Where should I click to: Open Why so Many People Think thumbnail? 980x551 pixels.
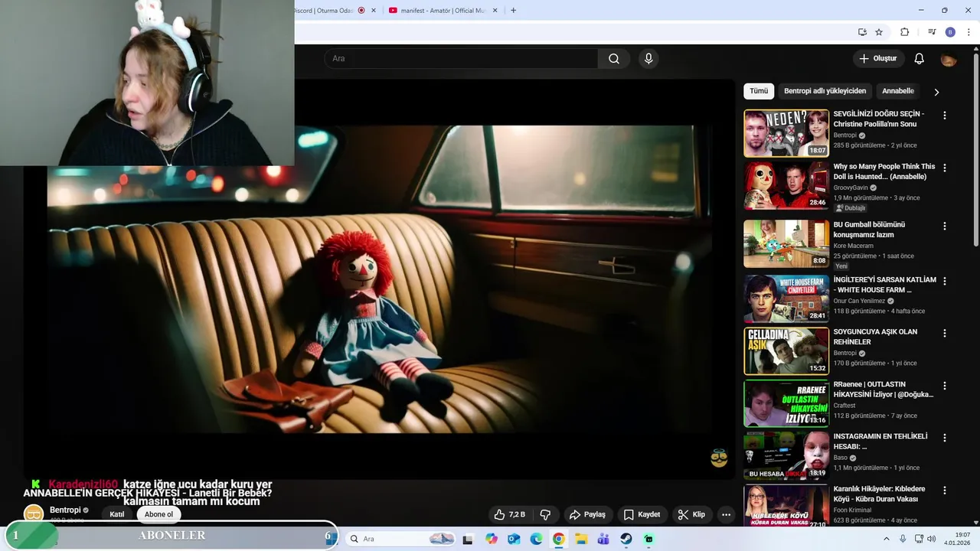(786, 186)
